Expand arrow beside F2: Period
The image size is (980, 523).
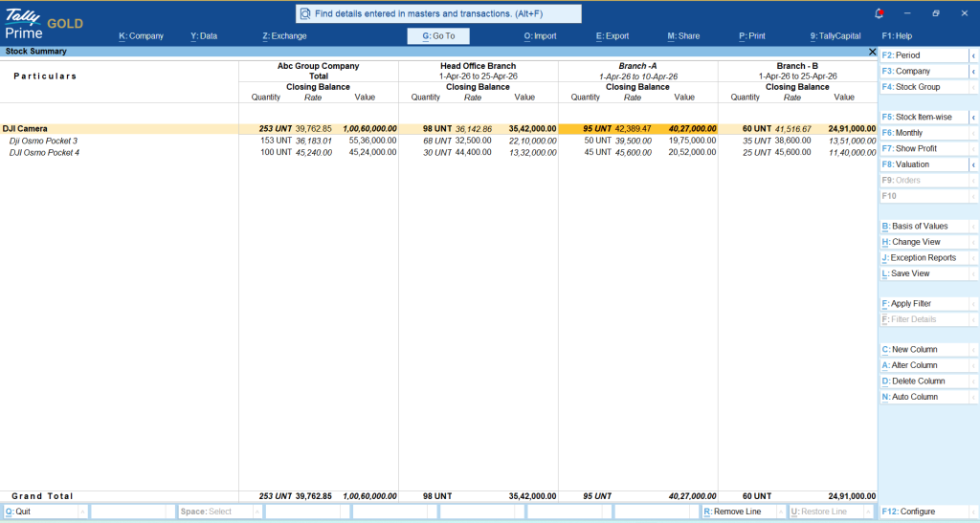[973, 55]
